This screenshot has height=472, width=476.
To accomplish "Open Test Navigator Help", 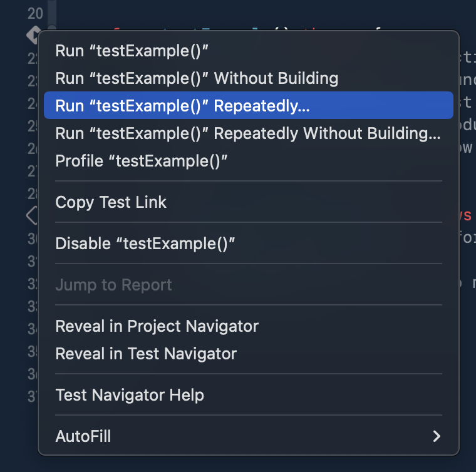I will point(248,395).
